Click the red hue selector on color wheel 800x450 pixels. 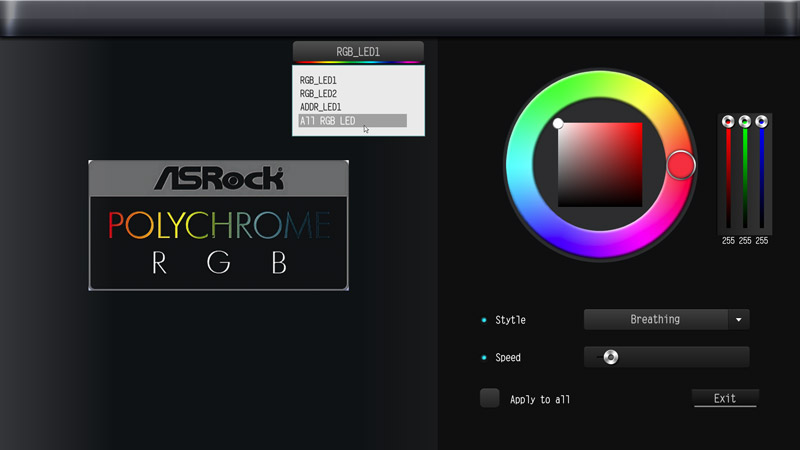(681, 165)
